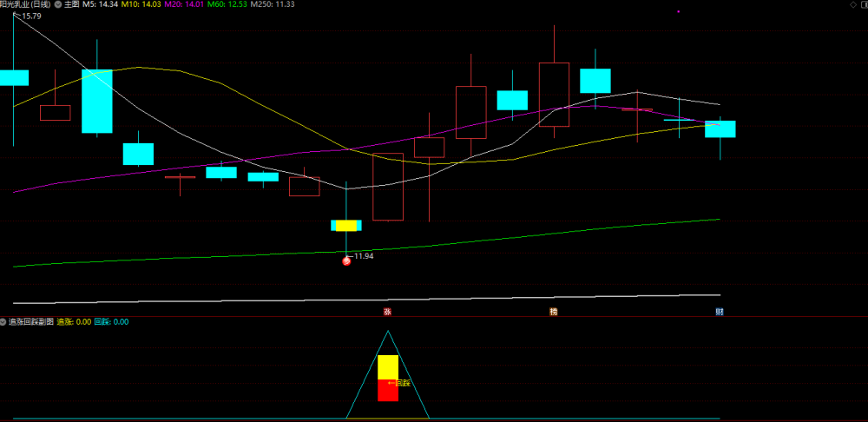Click the 追涨回踩副图 sub-chart title
This screenshot has height=422, width=868.
pyautogui.click(x=31, y=322)
